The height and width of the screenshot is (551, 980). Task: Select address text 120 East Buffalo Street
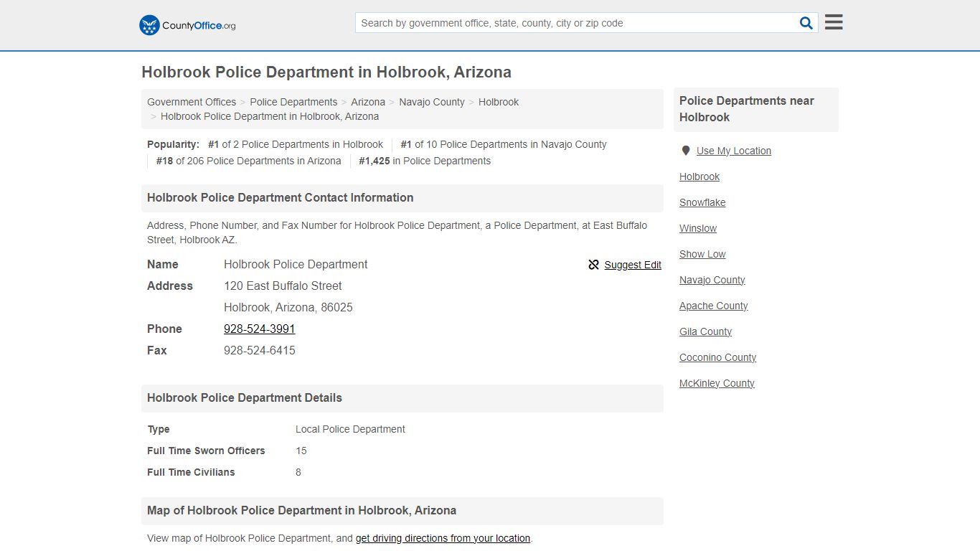[x=283, y=286]
